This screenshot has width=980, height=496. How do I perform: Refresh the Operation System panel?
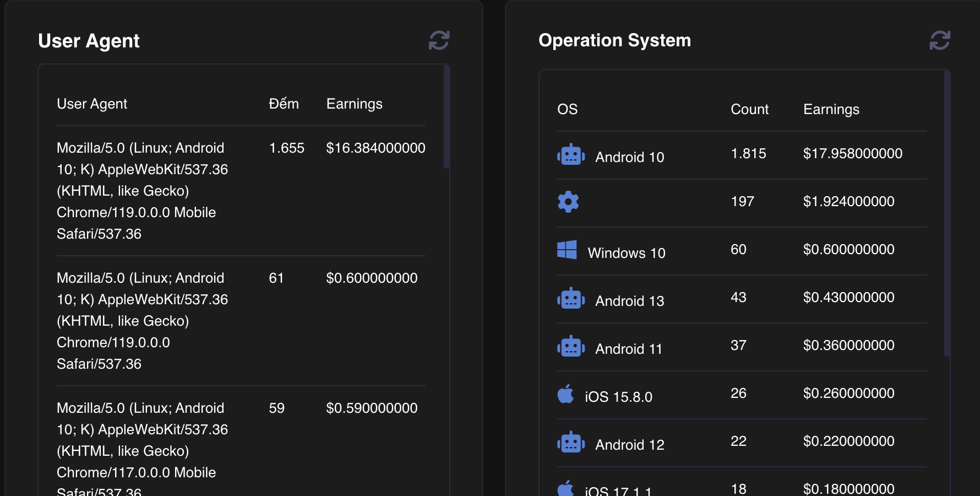(939, 40)
